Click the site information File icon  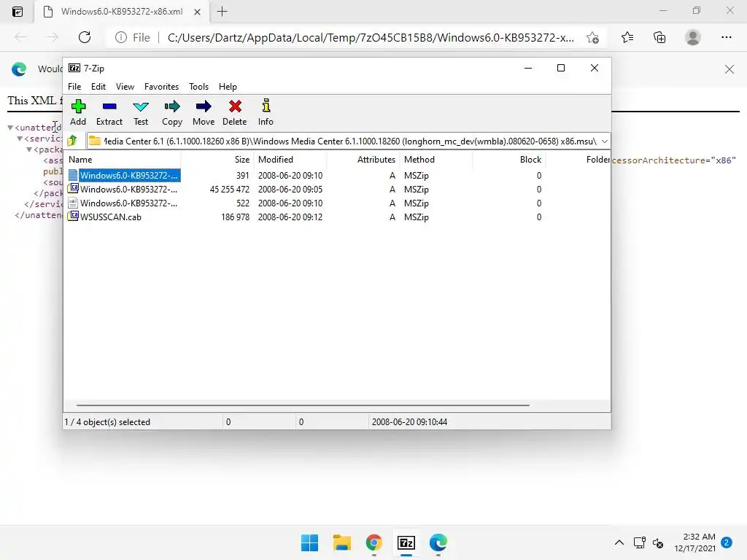click(133, 38)
